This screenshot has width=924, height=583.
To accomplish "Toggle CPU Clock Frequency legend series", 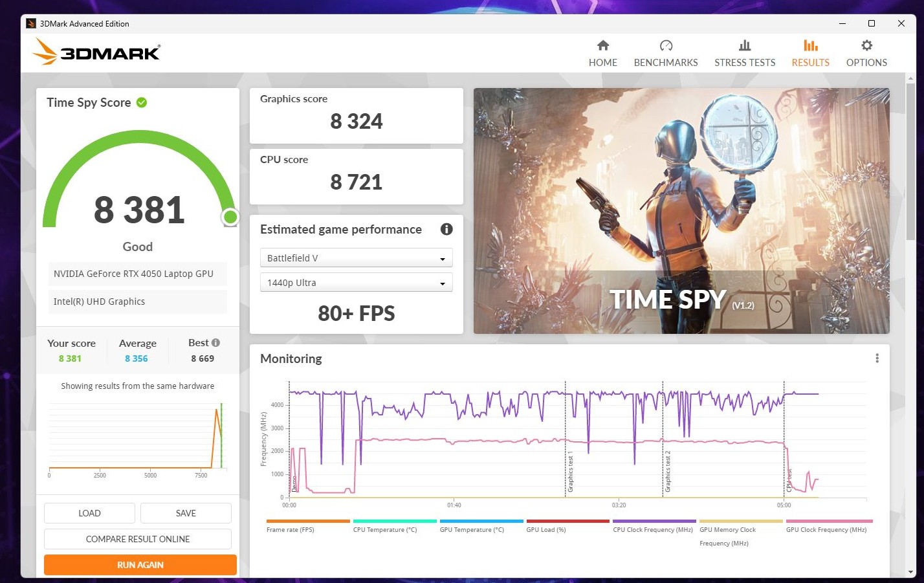I will [x=653, y=529].
